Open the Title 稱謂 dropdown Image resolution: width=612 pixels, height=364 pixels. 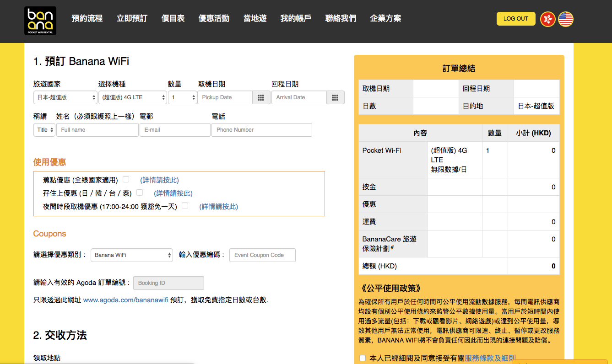coord(44,130)
